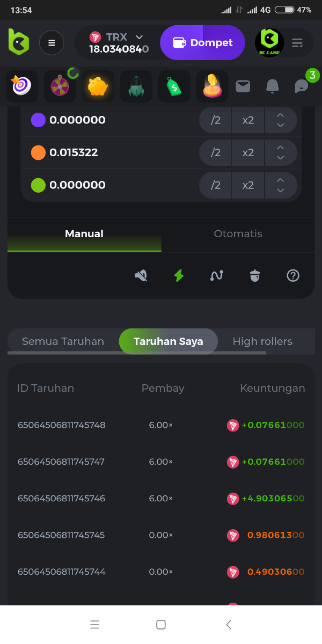Open the help question mark icon
Image resolution: width=322 pixels, height=644 pixels.
(292, 276)
